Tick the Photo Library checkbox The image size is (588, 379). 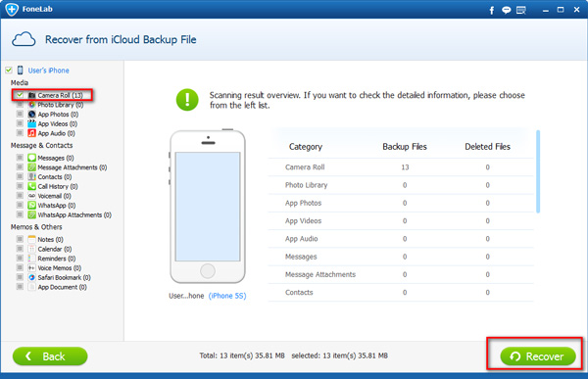point(20,104)
